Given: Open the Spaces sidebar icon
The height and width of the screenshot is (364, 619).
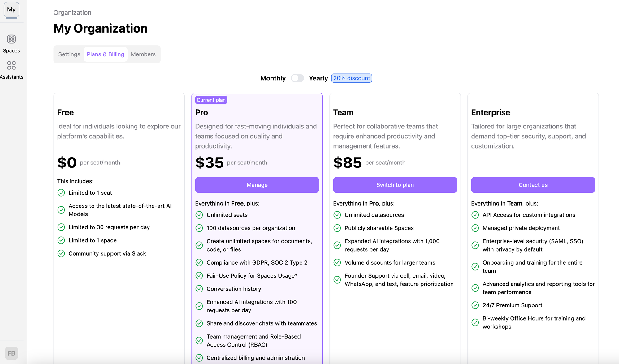Looking at the screenshot, I should click(11, 39).
